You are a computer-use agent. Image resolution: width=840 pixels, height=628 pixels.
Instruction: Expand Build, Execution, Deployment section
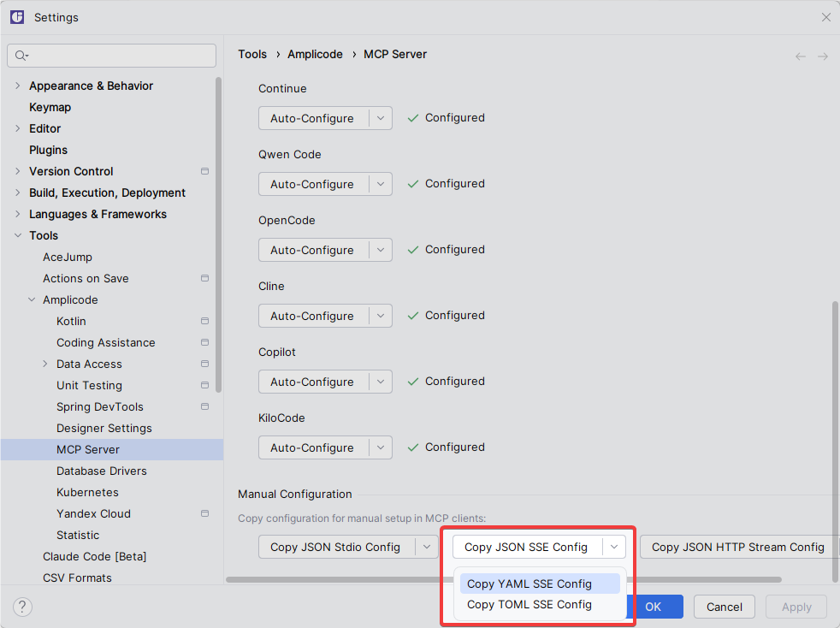18,193
